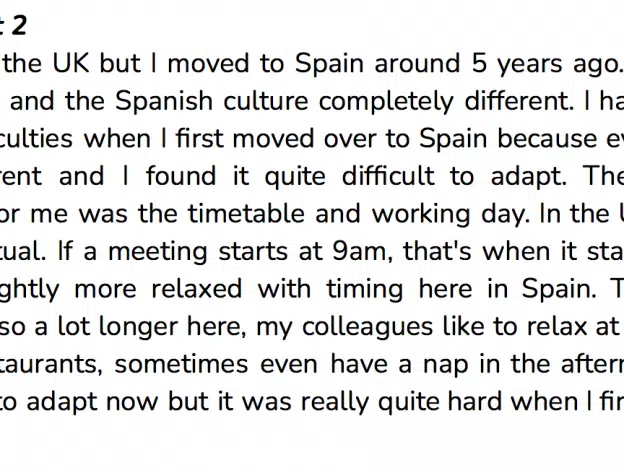Image resolution: width=624 pixels, height=468 pixels.
Task: Click the number "5" before "years ago"
Action: pos(479,63)
